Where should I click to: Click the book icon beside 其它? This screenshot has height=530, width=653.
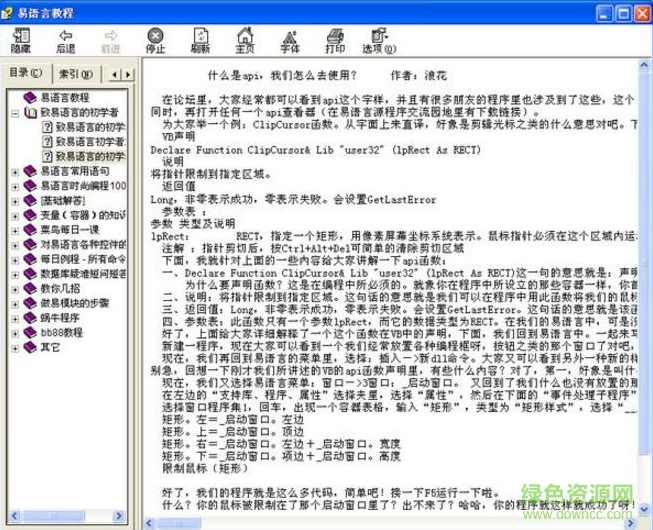[30, 347]
